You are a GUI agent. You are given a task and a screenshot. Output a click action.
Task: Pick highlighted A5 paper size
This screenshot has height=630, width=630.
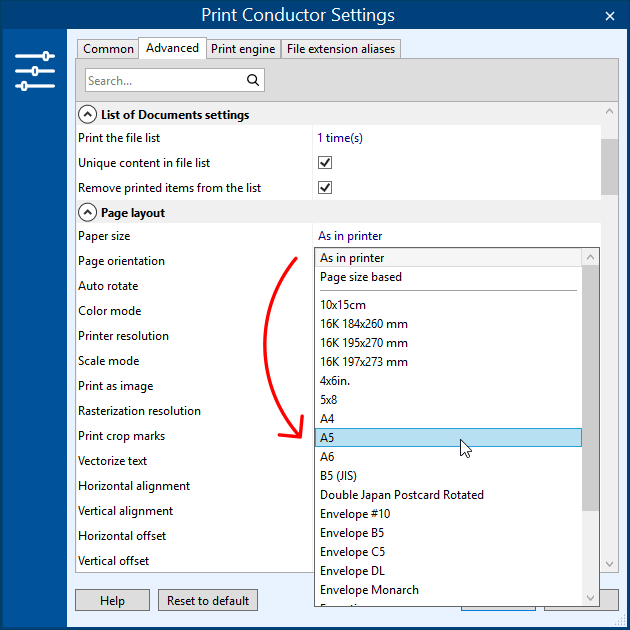tap(448, 438)
